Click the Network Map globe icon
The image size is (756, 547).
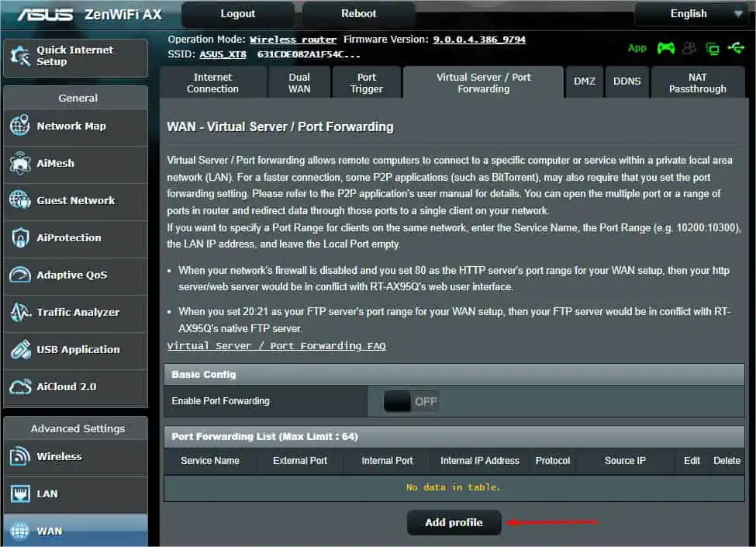(19, 126)
